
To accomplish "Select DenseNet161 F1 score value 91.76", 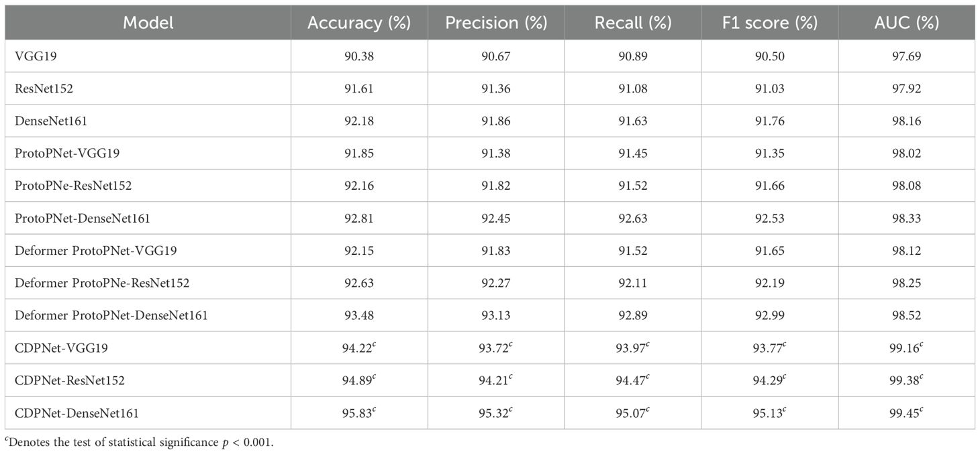I will [x=770, y=121].
